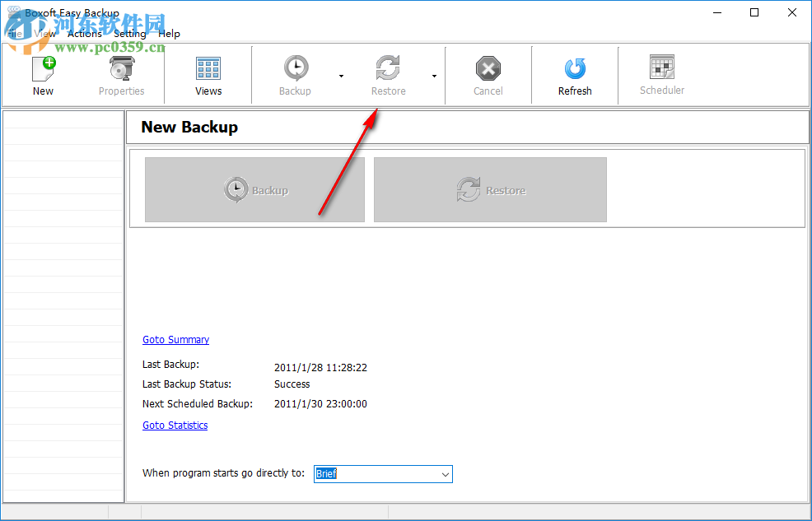Open the Setting menu
Screen dimensions: 812x521
(129, 34)
